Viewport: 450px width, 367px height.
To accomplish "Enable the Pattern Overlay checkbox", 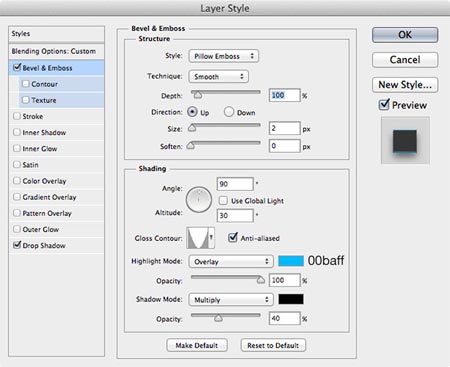I will [x=16, y=213].
